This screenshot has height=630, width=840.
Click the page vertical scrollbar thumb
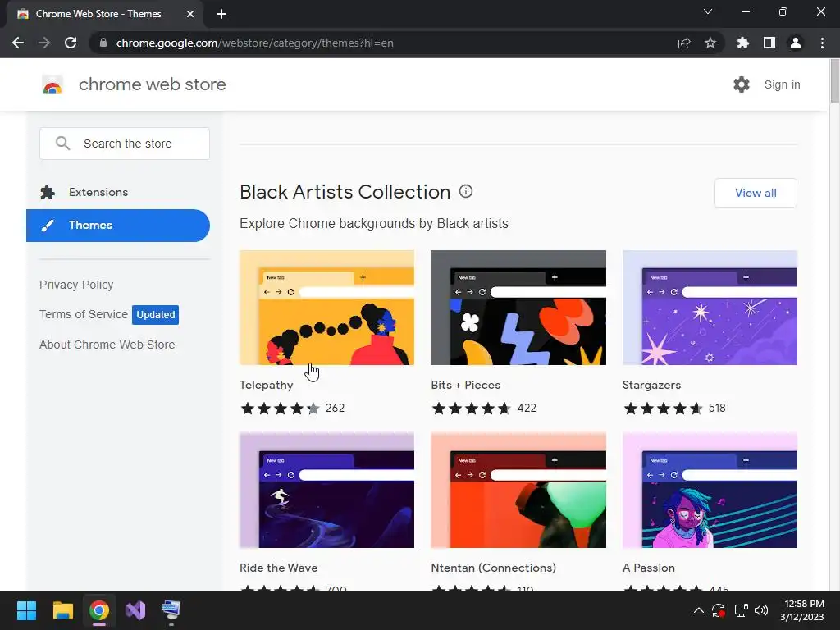coord(834,80)
